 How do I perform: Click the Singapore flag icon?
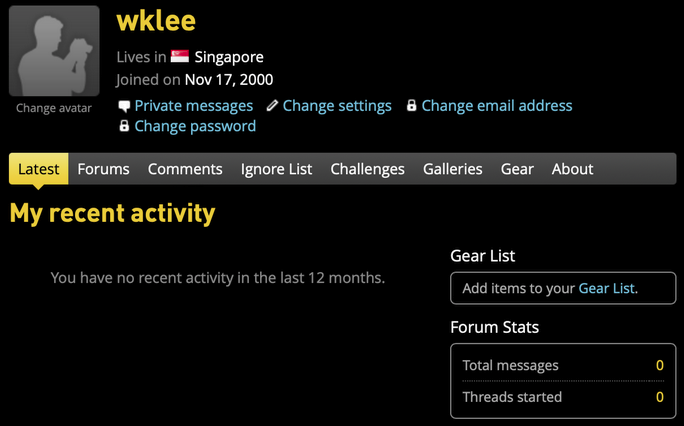tap(180, 57)
